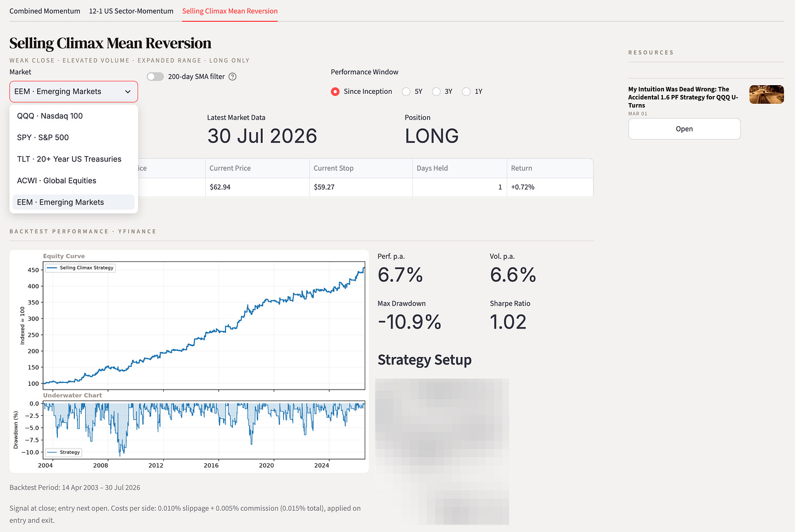
Task: Switch to the Combined Momentum tab
Action: coord(45,11)
